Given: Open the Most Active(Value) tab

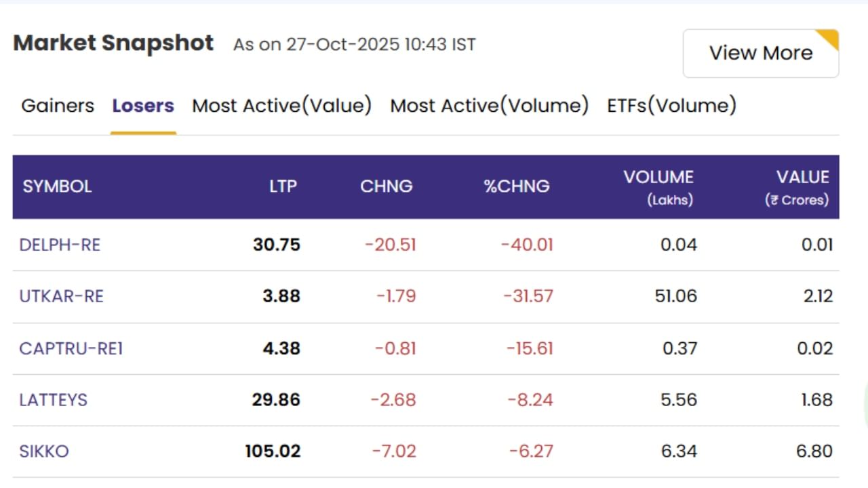Looking at the screenshot, I should (282, 106).
